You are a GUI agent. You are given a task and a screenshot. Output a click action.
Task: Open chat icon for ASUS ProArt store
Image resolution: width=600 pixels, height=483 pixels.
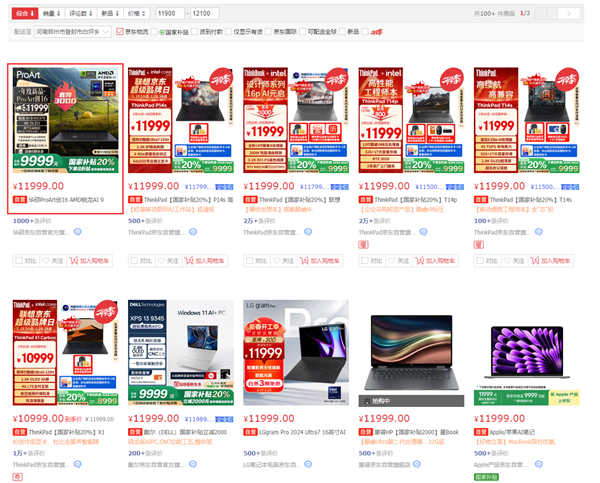77,232
